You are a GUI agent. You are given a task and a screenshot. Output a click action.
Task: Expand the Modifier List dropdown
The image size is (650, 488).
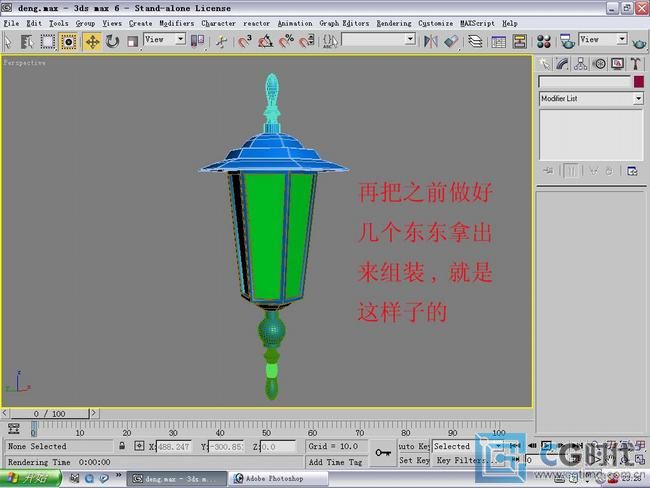point(591,99)
